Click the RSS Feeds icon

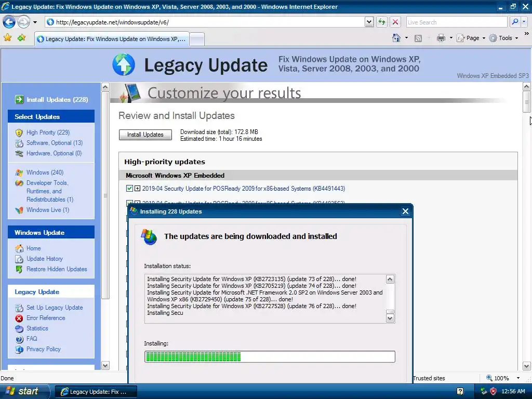click(x=418, y=38)
